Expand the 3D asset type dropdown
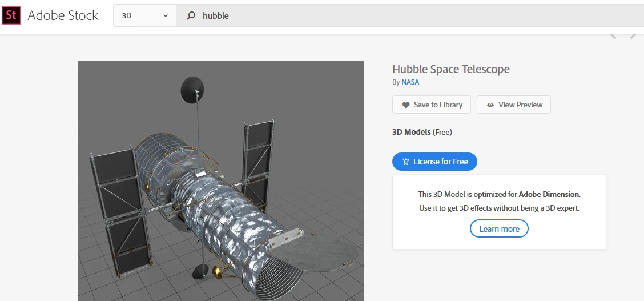The image size is (644, 301). click(x=145, y=15)
